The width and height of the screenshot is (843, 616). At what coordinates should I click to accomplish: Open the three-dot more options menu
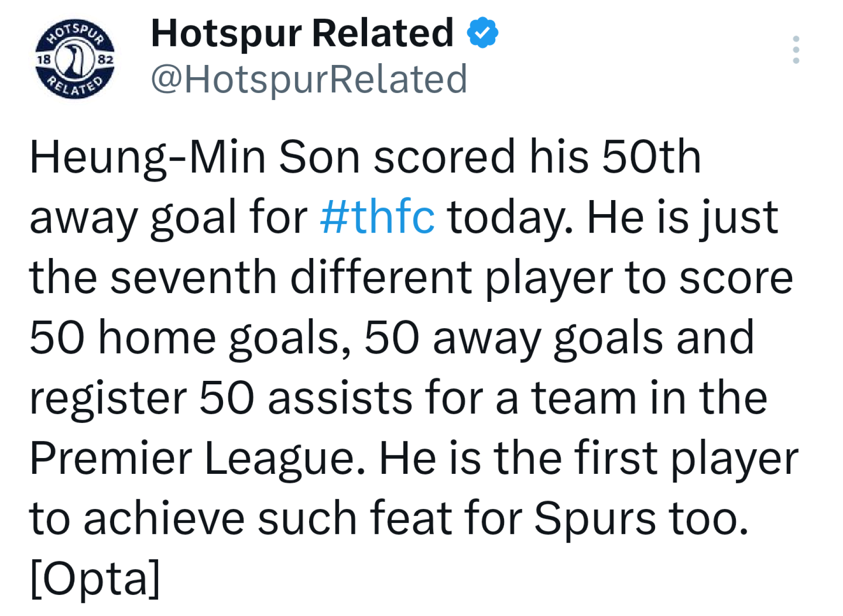796,50
